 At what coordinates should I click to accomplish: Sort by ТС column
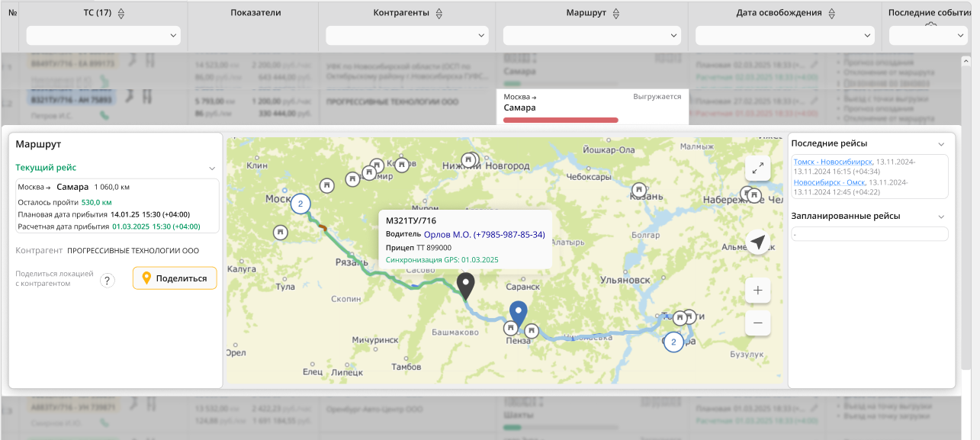click(x=121, y=13)
